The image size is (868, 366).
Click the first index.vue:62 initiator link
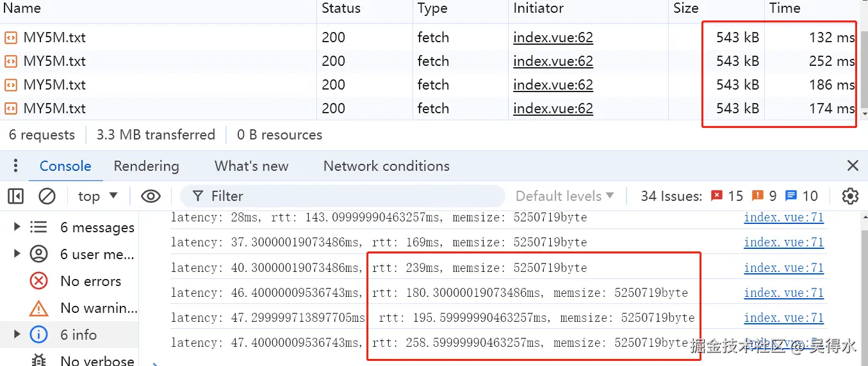pyautogui.click(x=553, y=38)
